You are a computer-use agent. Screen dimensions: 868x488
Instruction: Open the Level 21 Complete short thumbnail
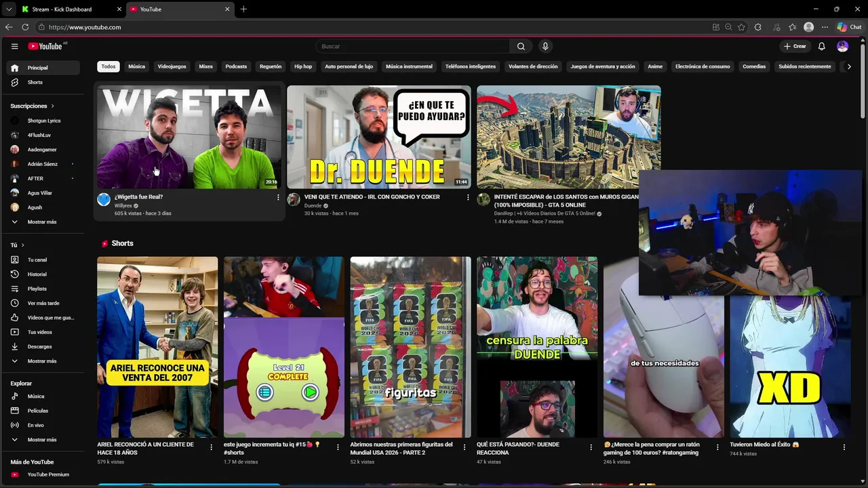click(x=283, y=347)
